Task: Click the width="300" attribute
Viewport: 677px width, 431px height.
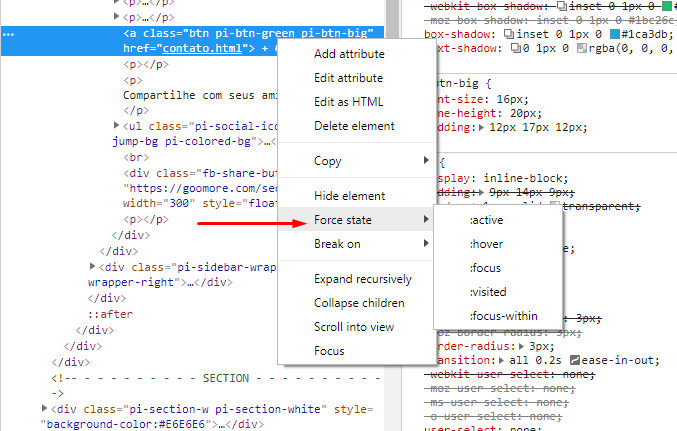Action: pyautogui.click(x=159, y=203)
